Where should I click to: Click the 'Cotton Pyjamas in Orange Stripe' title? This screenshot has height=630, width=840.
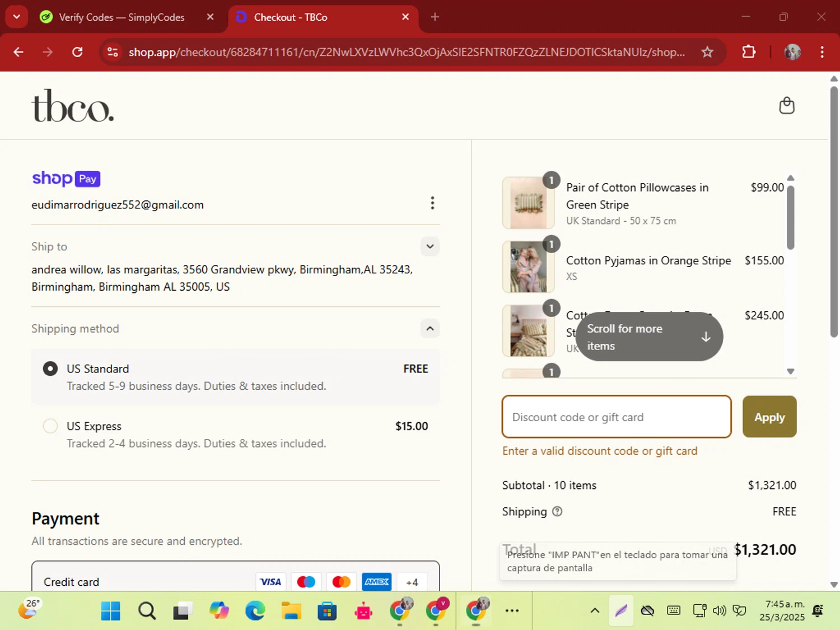[648, 260]
